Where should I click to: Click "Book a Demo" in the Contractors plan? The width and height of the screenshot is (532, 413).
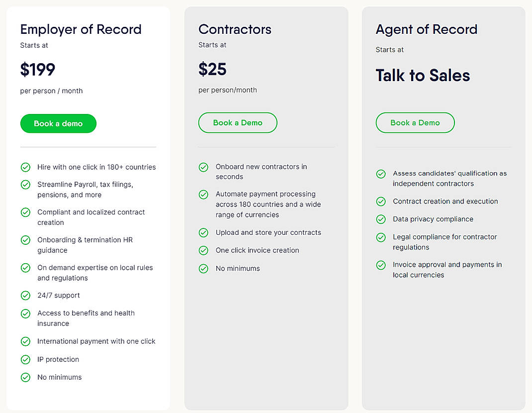(238, 122)
